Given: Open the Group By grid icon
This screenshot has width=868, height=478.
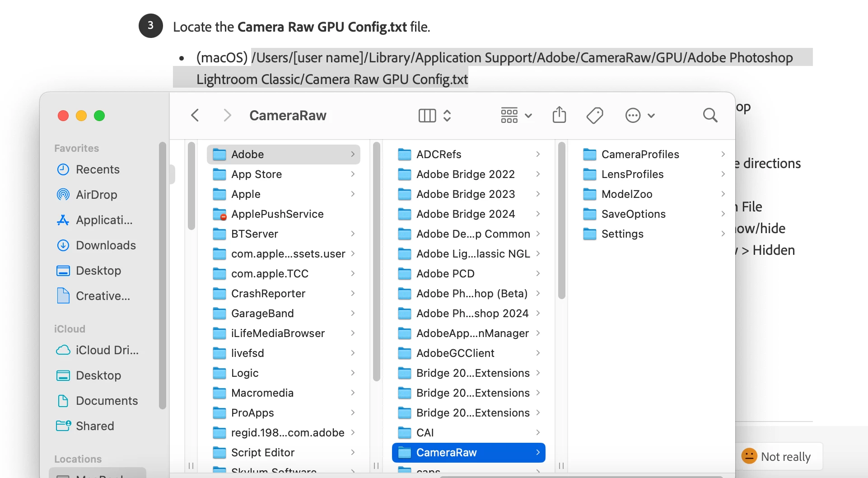Looking at the screenshot, I should point(509,116).
